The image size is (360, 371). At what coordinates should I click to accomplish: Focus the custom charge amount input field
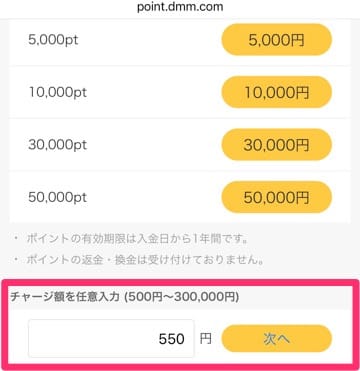(111, 338)
